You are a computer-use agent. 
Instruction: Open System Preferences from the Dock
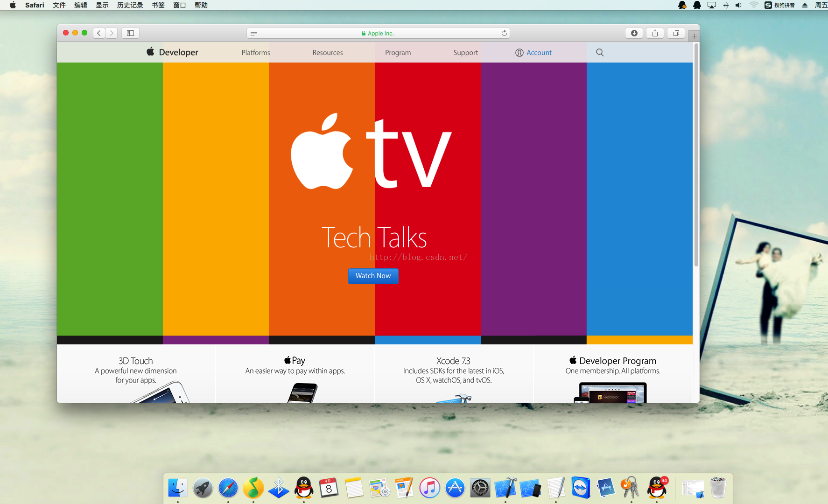(x=480, y=488)
